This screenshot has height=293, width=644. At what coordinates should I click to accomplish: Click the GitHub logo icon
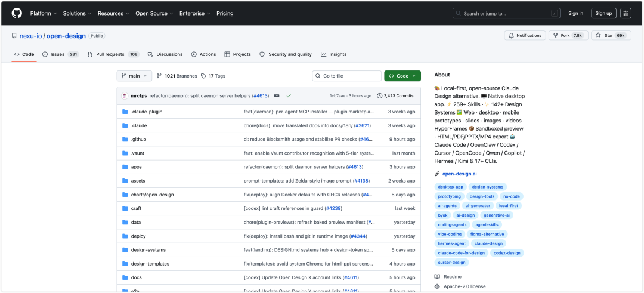pos(17,13)
